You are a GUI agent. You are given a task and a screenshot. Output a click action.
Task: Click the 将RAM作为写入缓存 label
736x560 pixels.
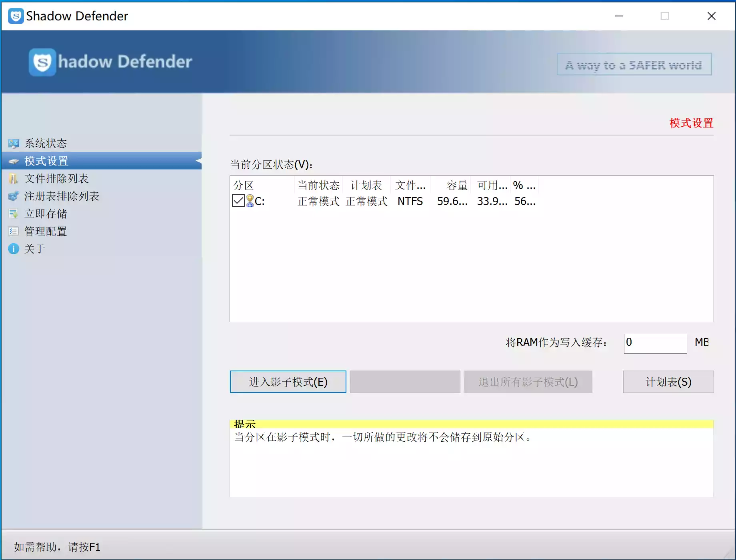pos(557,343)
